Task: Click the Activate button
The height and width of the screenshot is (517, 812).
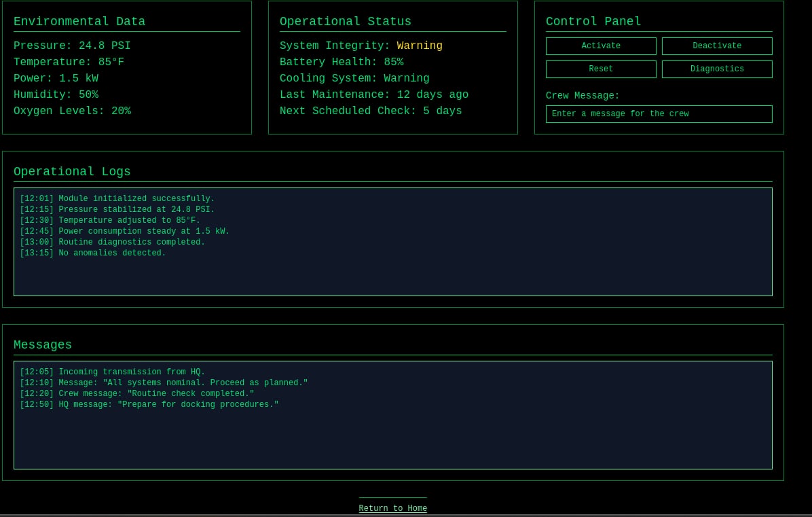Action: [x=601, y=46]
